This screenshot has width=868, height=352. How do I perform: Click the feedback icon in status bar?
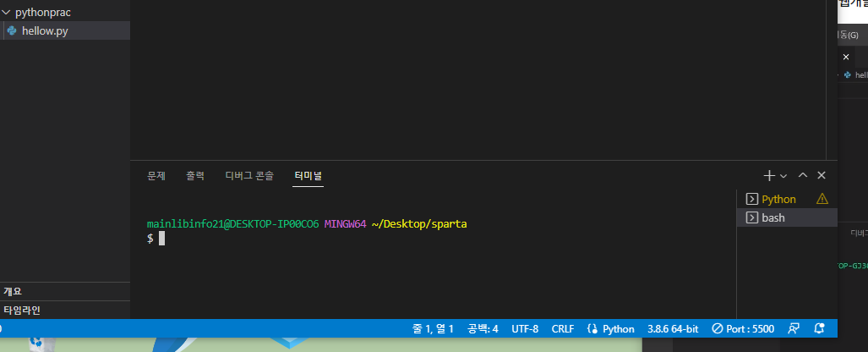794,328
